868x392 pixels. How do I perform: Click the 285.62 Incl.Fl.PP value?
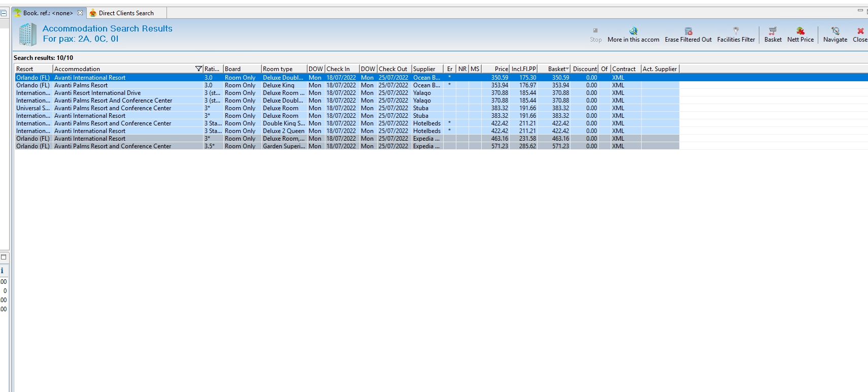(527, 146)
